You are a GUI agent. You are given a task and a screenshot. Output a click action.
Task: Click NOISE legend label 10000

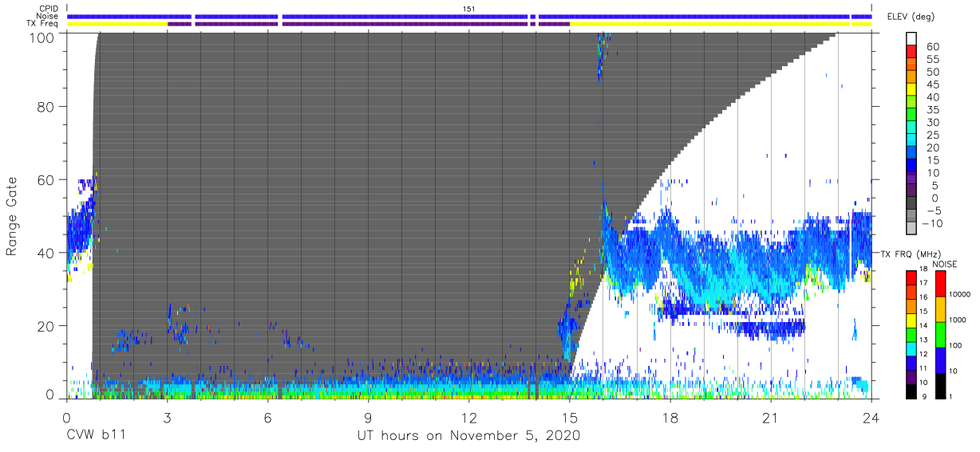(959, 294)
